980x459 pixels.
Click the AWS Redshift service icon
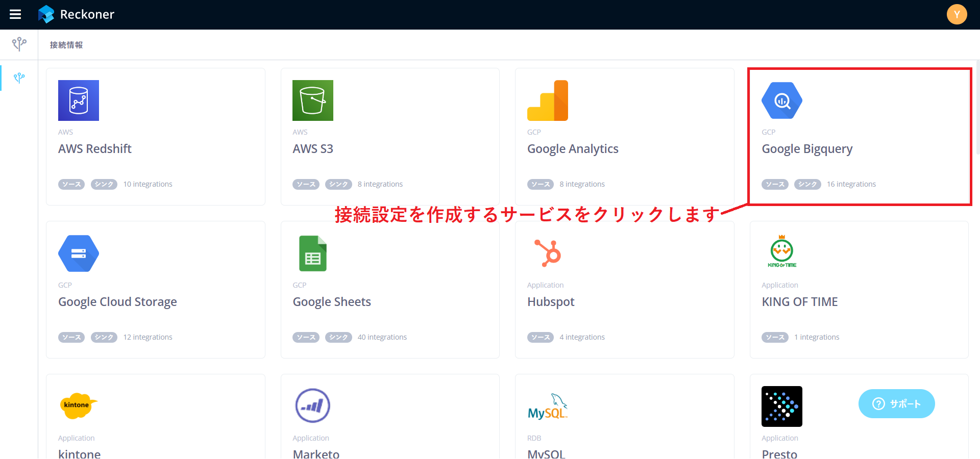click(79, 100)
